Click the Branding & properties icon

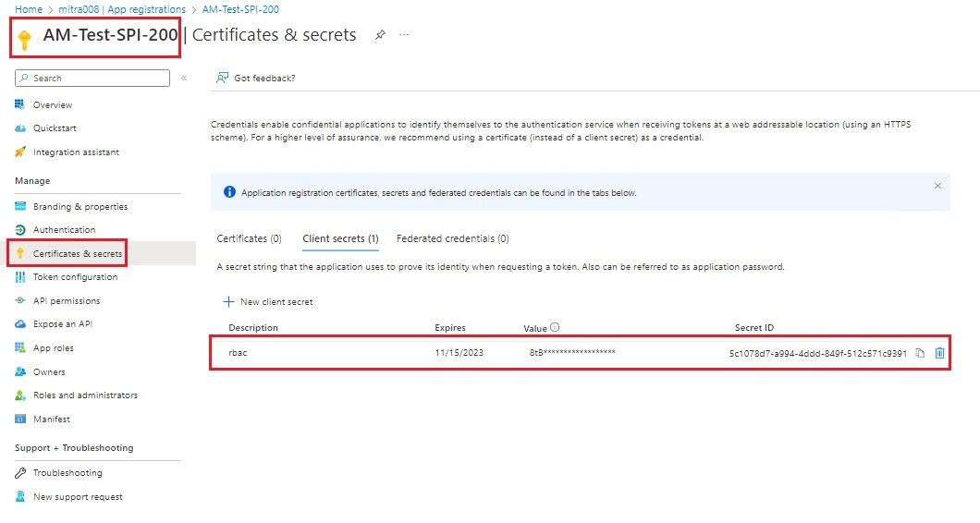click(20, 206)
